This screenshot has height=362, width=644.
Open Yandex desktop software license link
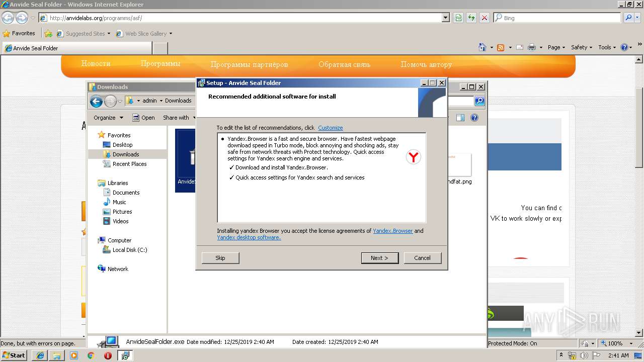point(249,237)
